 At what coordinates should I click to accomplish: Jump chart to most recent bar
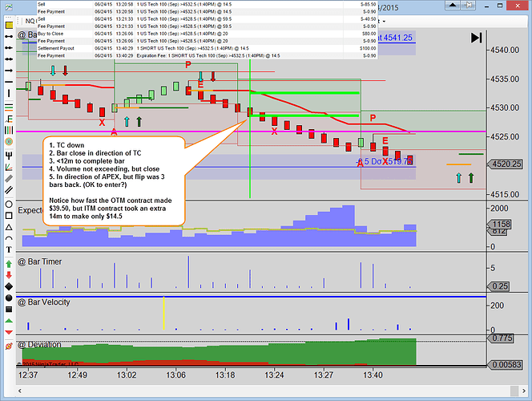(477, 38)
